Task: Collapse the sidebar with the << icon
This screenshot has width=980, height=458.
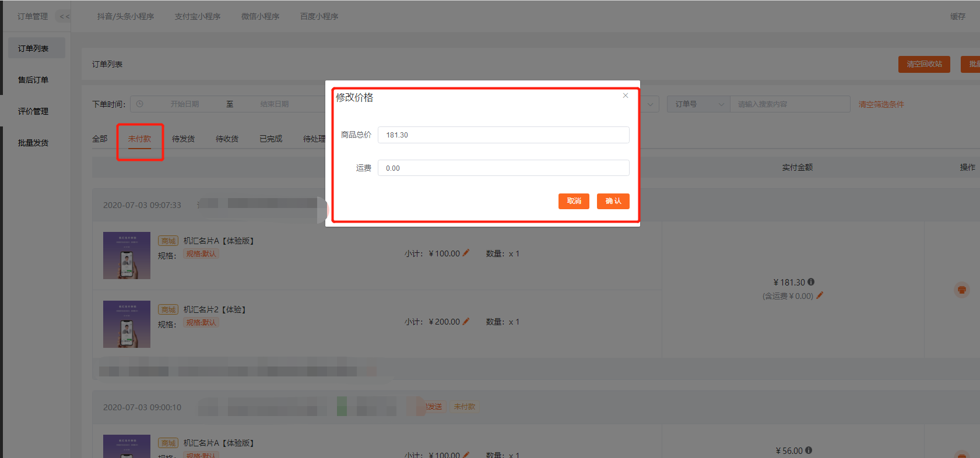Action: (64, 16)
